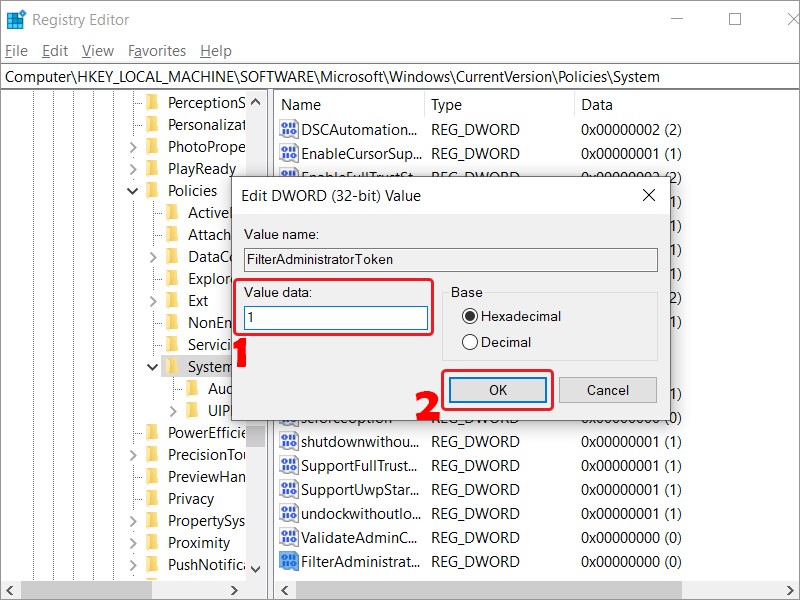Click the EnableCursorSup DWORD value icon
This screenshot has height=600, width=800.
click(289, 154)
